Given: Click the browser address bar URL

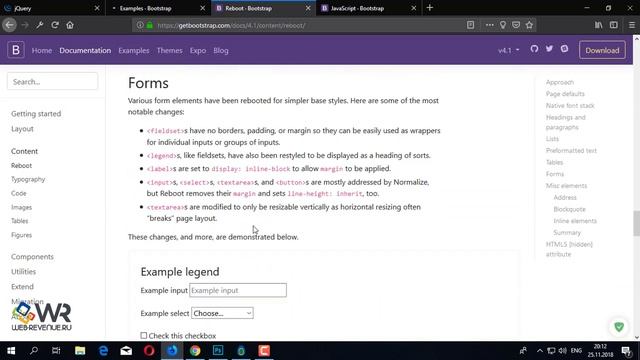Looking at the screenshot, I should pos(231,25).
